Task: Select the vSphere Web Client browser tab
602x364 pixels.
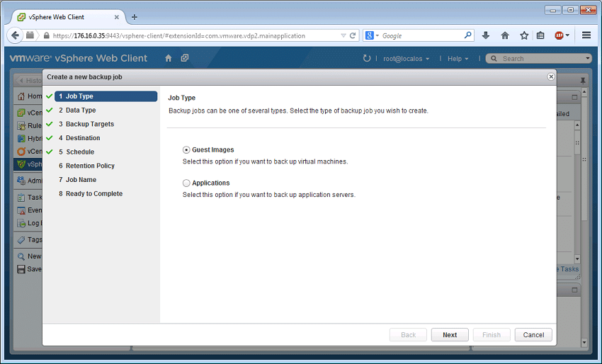Action: 67,17
